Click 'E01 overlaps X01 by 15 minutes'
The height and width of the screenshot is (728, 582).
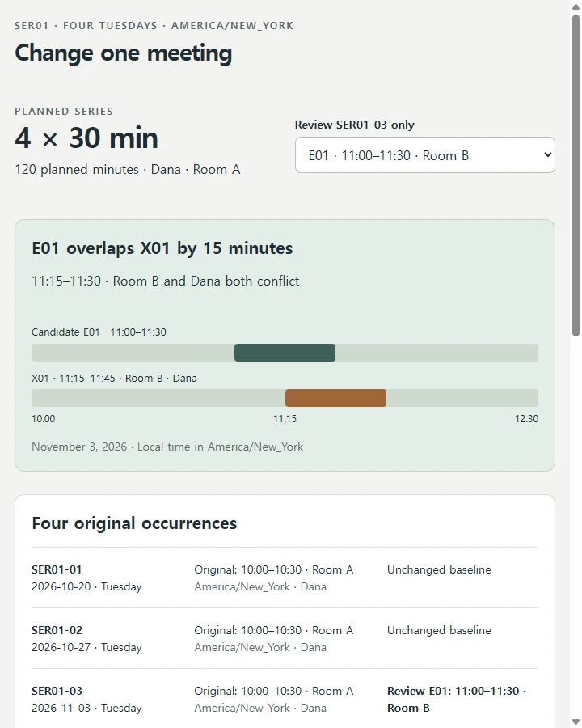pos(162,248)
